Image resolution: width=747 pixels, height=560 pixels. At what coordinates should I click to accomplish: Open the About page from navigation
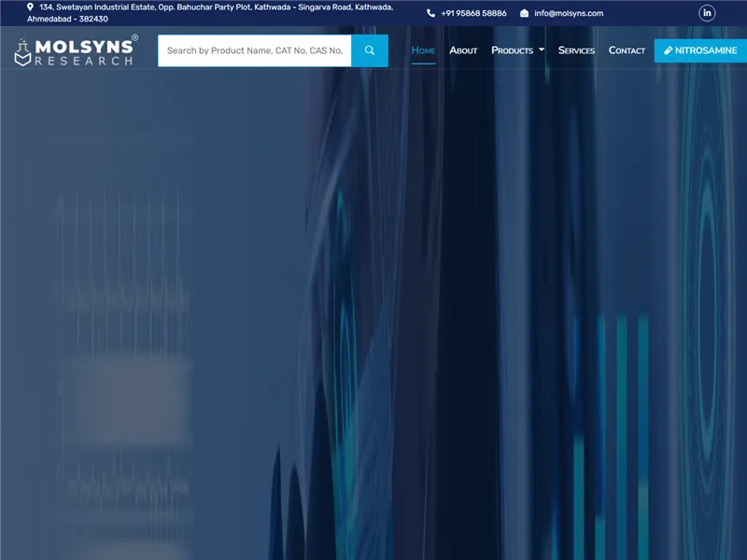(x=462, y=50)
